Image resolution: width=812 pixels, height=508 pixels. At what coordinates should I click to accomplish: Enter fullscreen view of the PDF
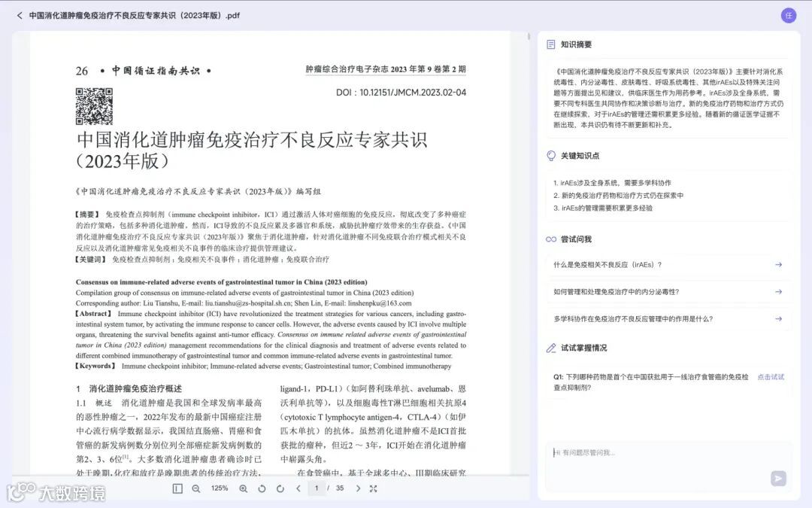[x=374, y=488]
